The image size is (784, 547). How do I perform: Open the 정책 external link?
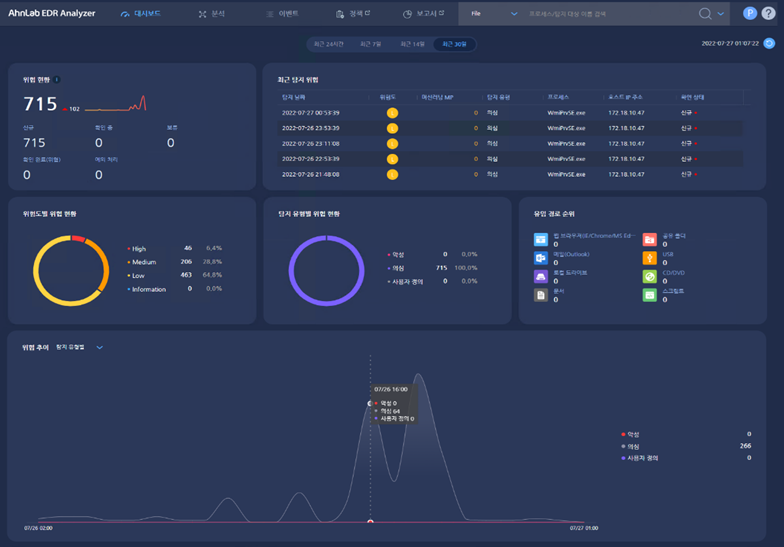353,14
